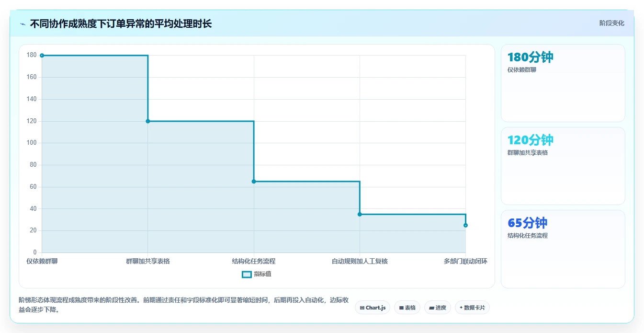Select the 数据卡片 tag
This screenshot has height=333, width=644.
(472, 308)
